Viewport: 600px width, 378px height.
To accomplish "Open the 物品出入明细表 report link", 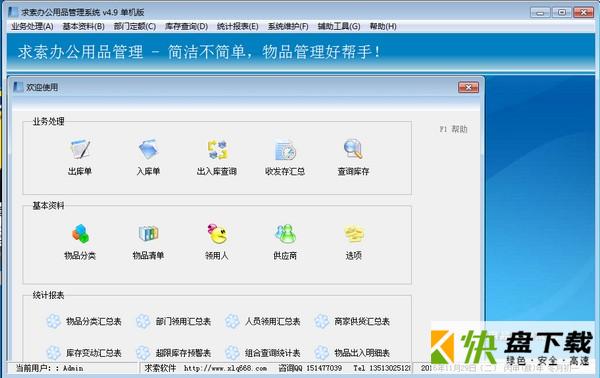I will 362,353.
